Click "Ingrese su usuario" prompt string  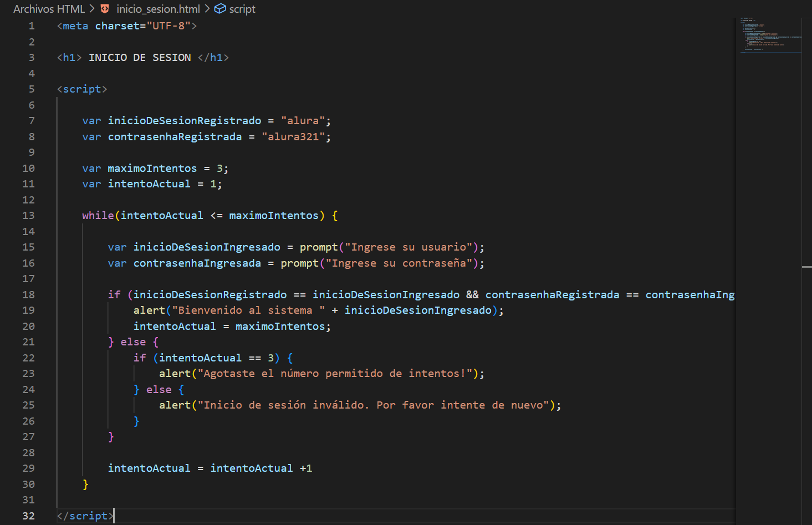pos(408,247)
